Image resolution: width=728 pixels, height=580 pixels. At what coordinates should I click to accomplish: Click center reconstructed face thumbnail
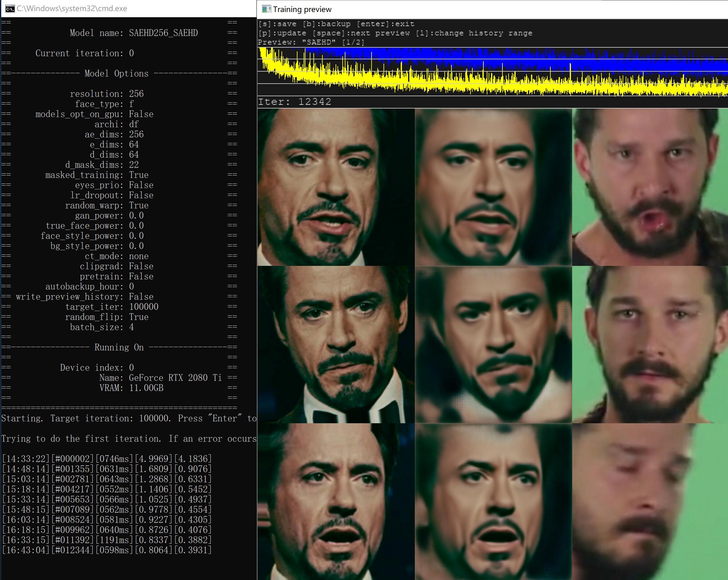point(493,344)
